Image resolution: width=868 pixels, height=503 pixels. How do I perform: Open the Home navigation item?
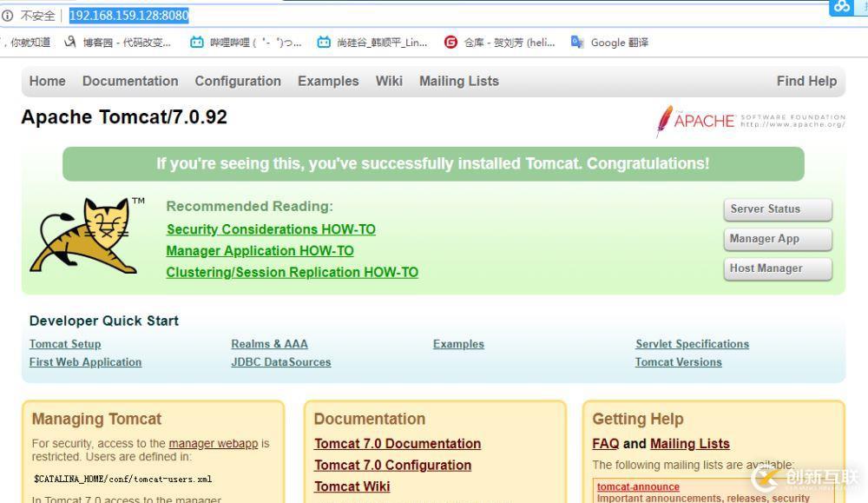(48, 81)
